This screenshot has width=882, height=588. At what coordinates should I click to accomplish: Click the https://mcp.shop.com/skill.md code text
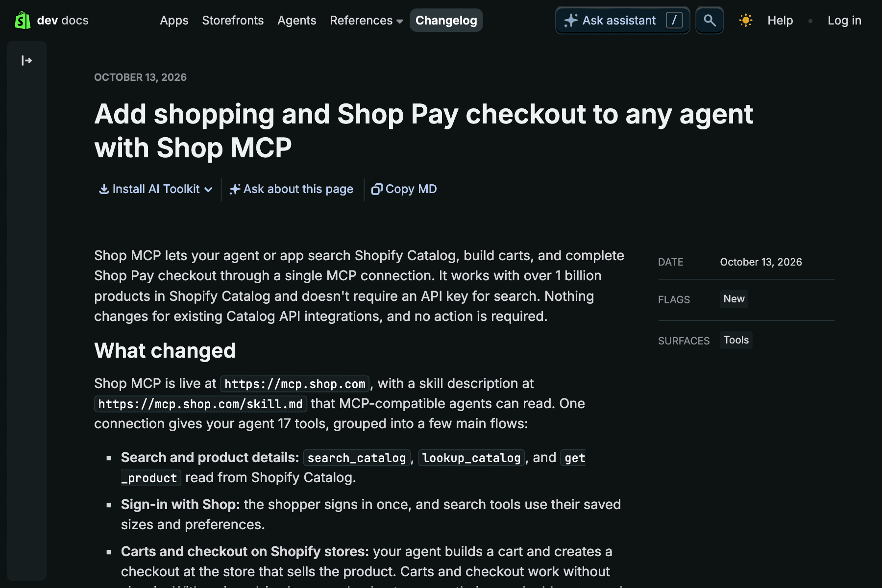(200, 404)
